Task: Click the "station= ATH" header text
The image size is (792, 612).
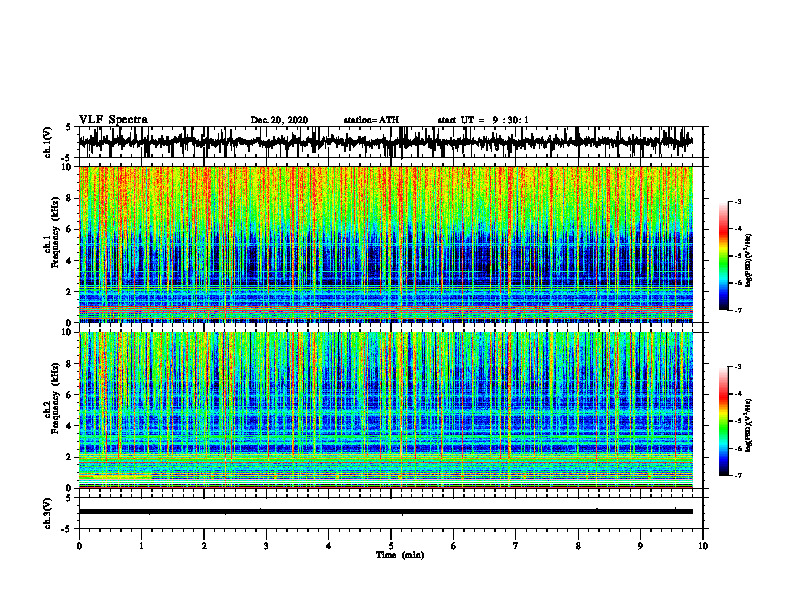Action: coord(371,120)
